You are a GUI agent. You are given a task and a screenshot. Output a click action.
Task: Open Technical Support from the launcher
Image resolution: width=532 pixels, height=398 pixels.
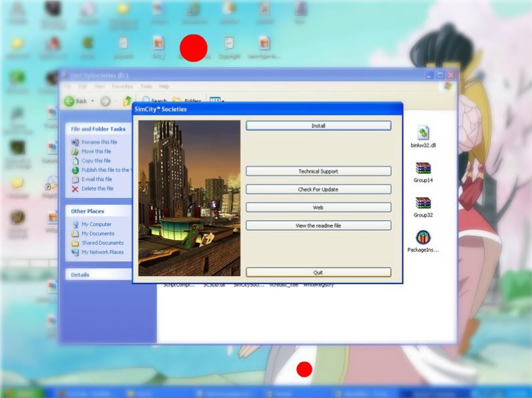click(x=318, y=171)
